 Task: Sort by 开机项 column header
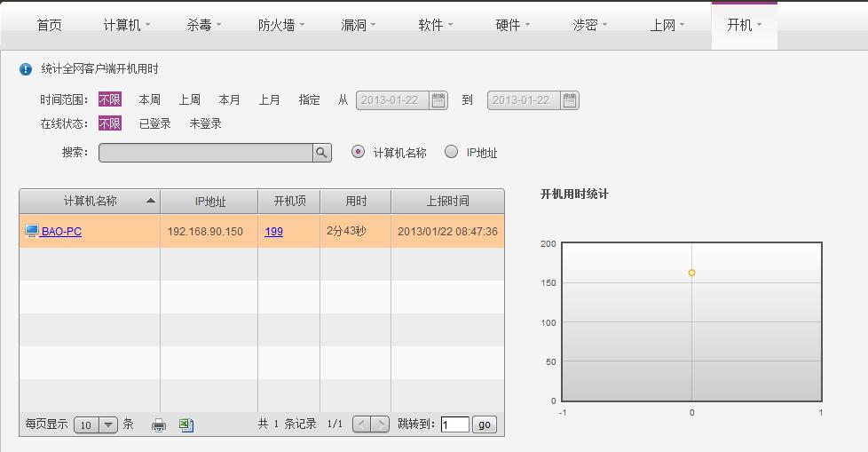[289, 201]
